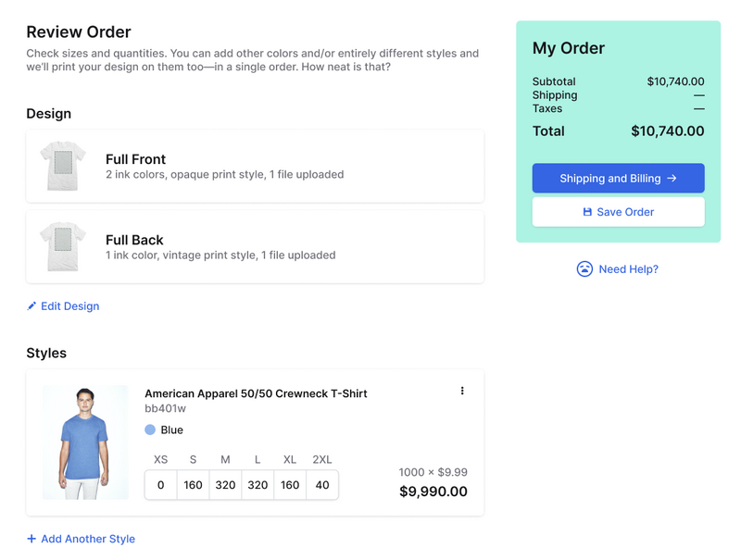Click the XL quantity field showing 160
Image resolution: width=741 pixels, height=560 pixels.
[290, 485]
